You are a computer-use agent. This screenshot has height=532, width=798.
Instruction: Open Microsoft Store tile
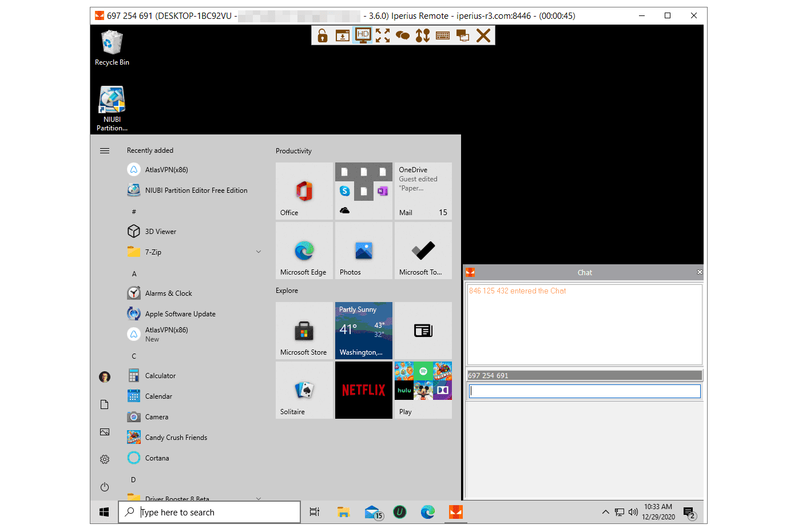point(304,331)
